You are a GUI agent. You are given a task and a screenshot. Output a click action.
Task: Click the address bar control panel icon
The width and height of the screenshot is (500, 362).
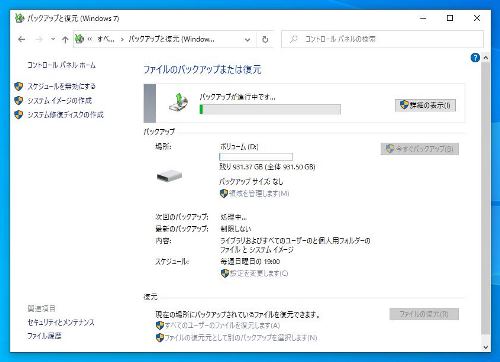[x=79, y=39]
